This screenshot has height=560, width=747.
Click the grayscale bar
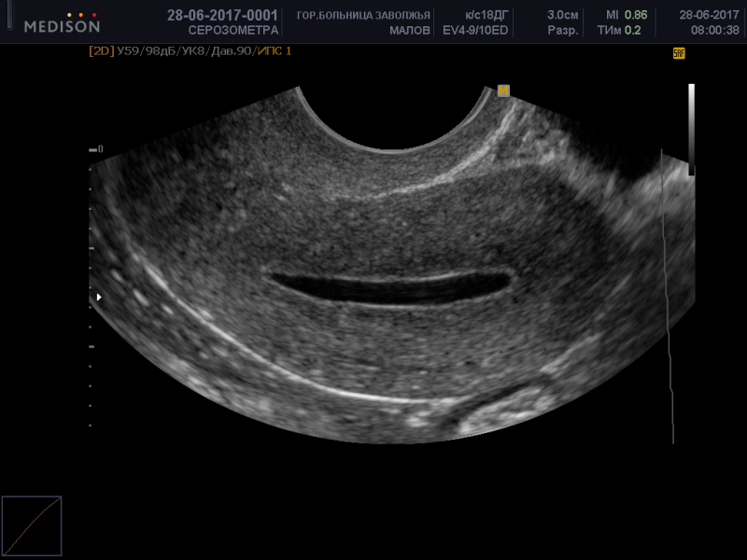(x=691, y=130)
